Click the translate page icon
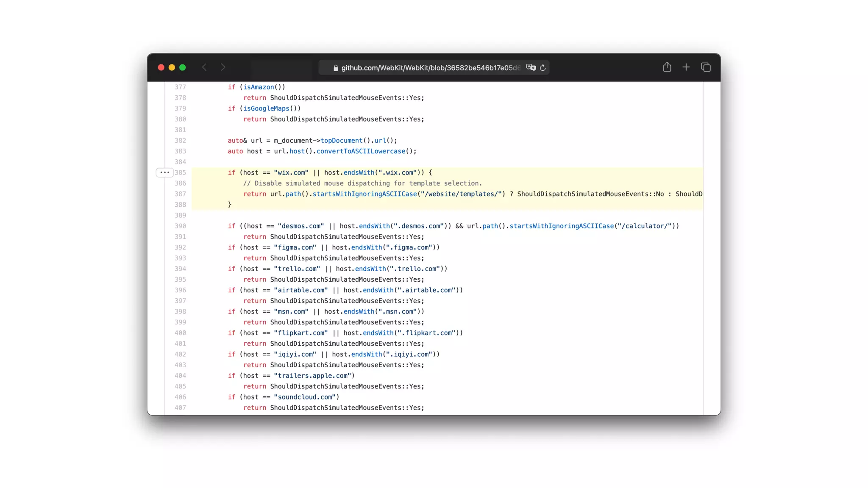This screenshot has width=868, height=488. (530, 68)
